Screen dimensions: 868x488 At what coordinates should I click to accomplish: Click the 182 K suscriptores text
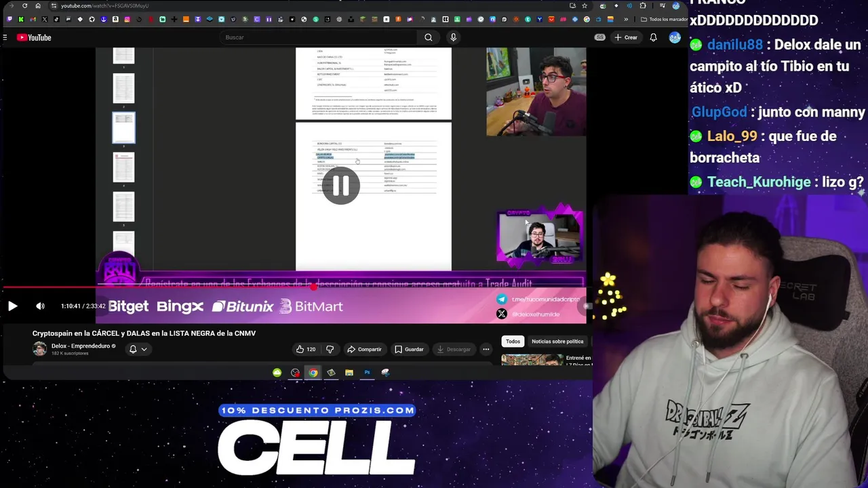click(x=70, y=354)
